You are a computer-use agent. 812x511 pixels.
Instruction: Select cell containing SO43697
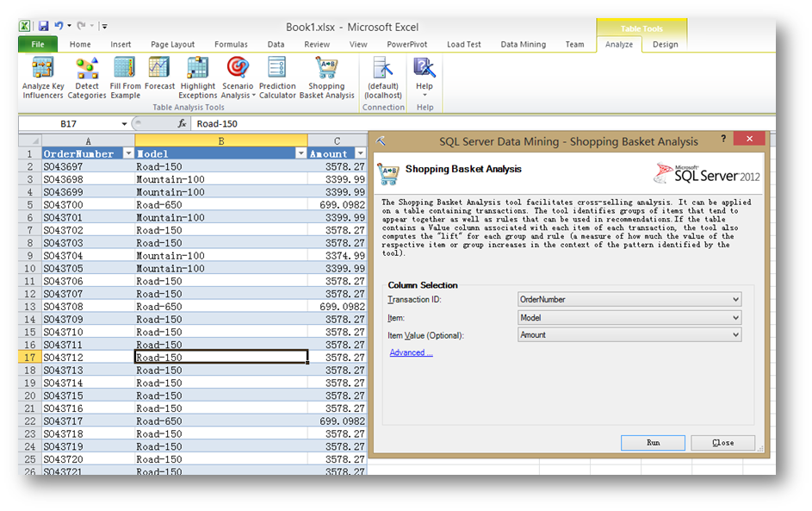(88, 166)
